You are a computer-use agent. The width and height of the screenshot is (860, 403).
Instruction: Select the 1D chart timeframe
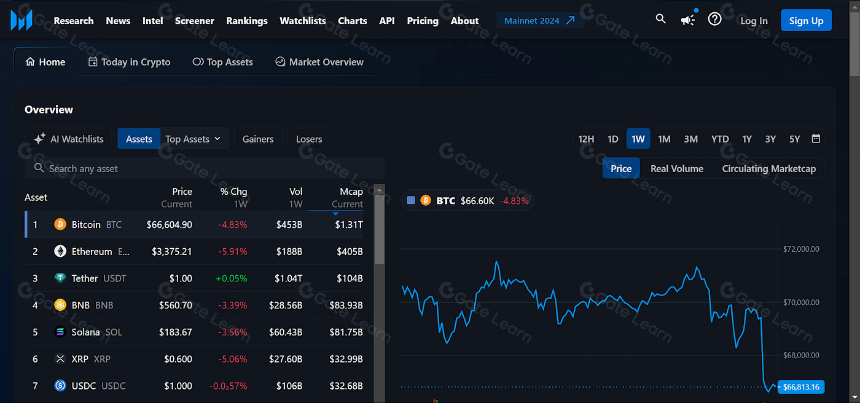tap(613, 139)
